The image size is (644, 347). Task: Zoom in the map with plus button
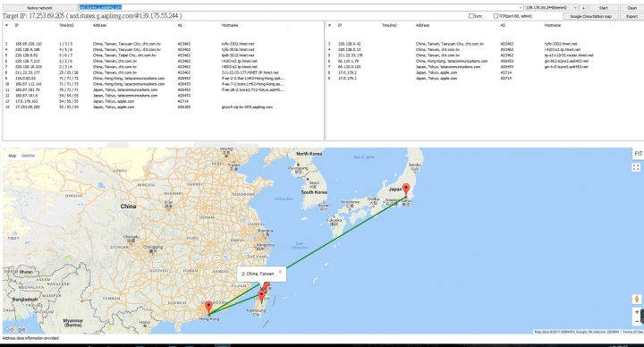click(637, 312)
